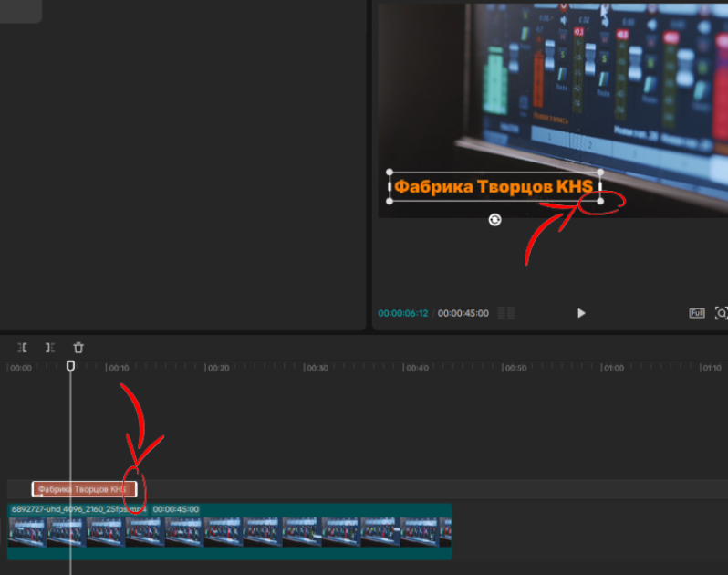Click the 00:30 mark on timeline ruler
Viewport: 728px width, 575px height.
[317, 369]
